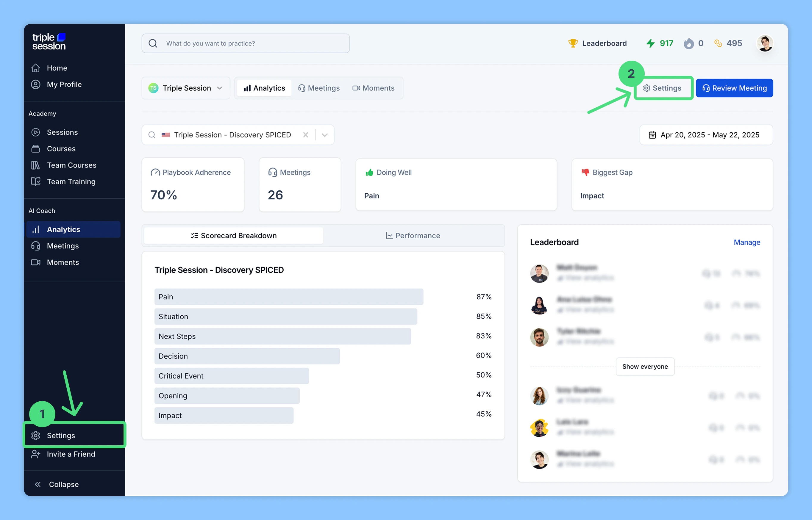Expand the playbook selector chevron

pos(325,135)
